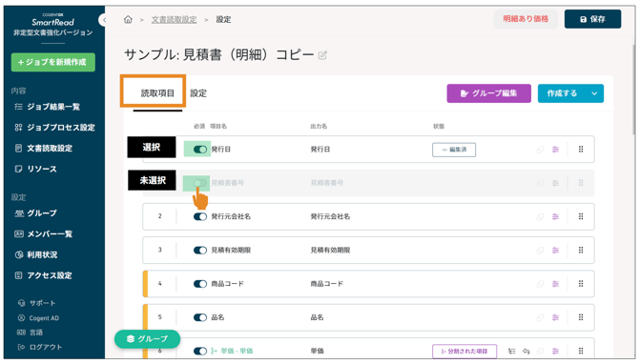The height and width of the screenshot is (364, 639).
Task: Open ジョブプロセス設定 in the sidebar
Action: [54, 128]
